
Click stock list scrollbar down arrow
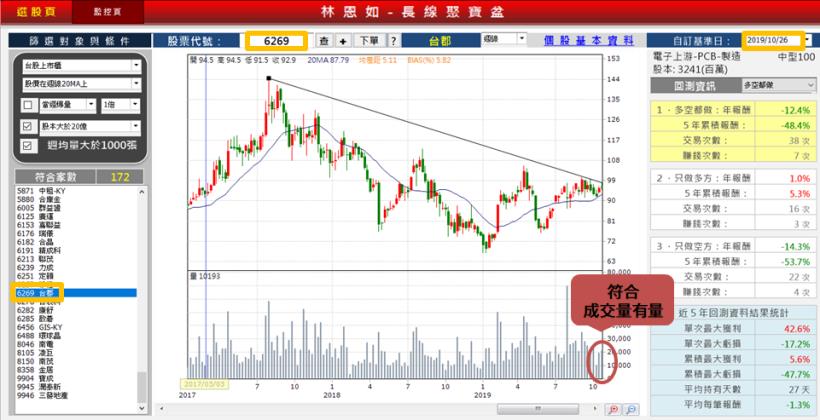click(142, 408)
